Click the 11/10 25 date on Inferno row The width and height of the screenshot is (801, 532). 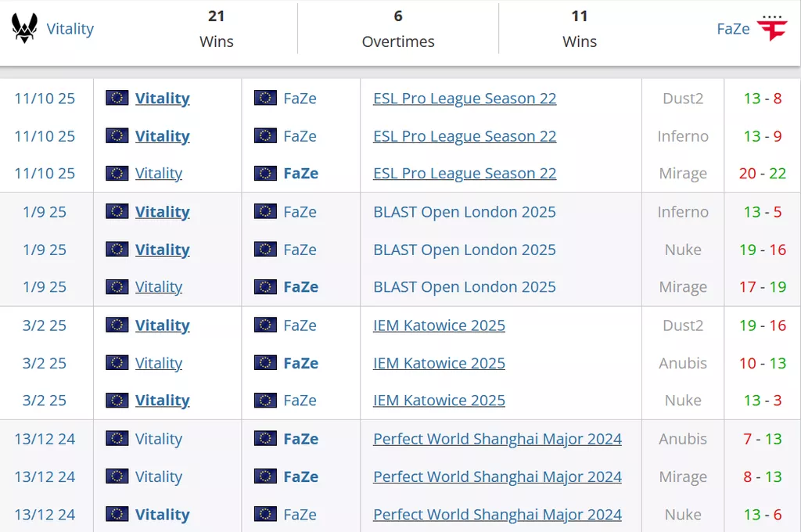(x=45, y=136)
